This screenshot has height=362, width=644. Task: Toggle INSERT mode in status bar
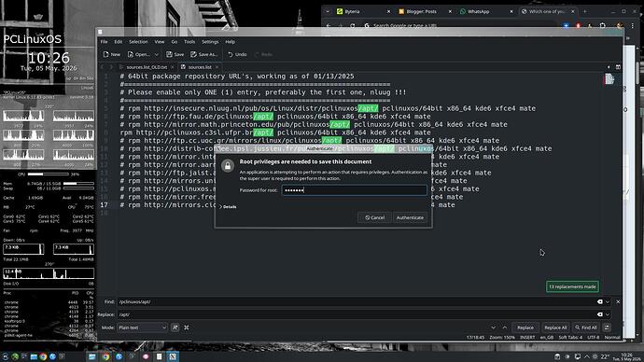527,338
